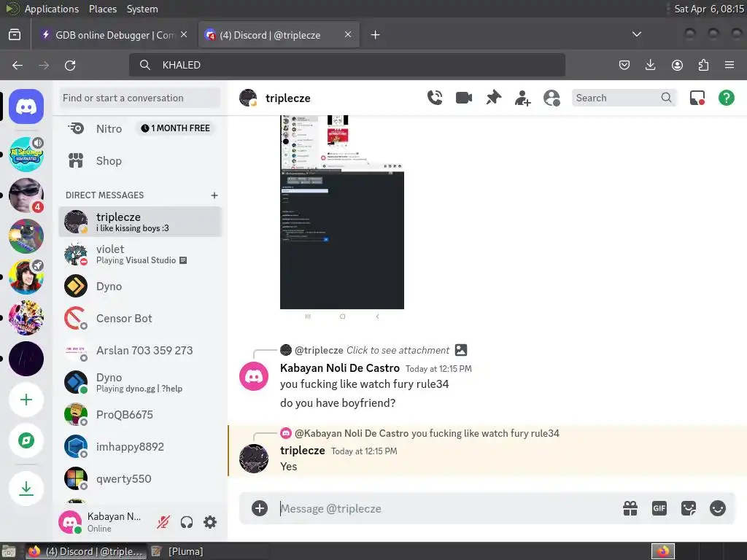Open the Shop page
The image size is (747, 560).
click(140, 161)
